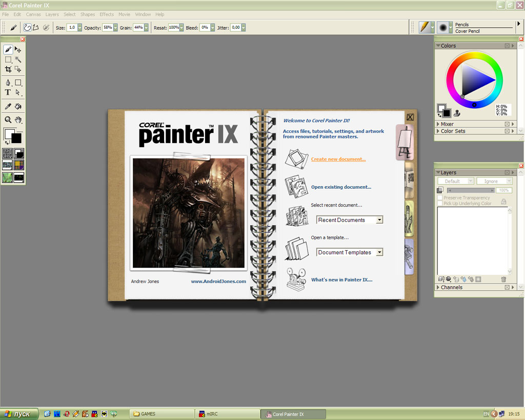Toggle Preserve Transparency checkbox
The height and width of the screenshot is (420, 525).
point(440,197)
